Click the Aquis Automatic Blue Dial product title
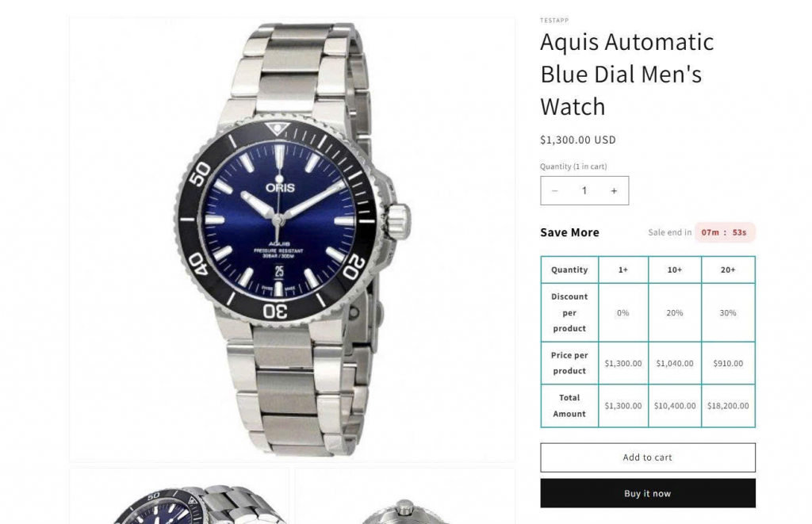 coord(627,74)
